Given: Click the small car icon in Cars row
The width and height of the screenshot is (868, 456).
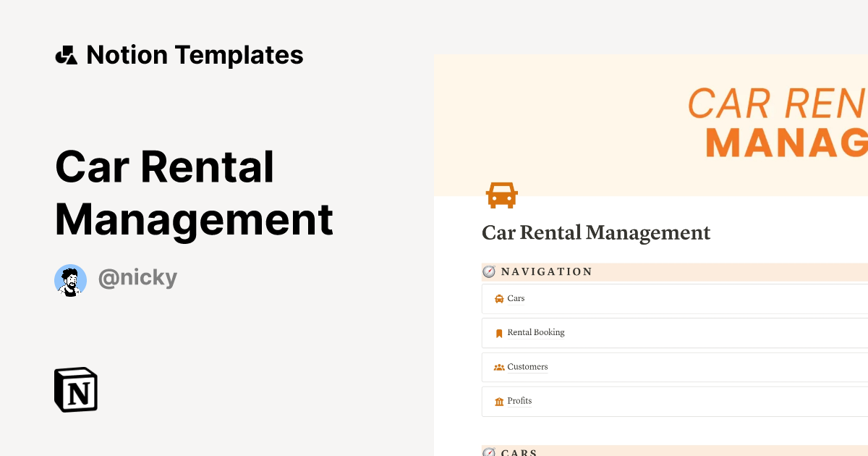Looking at the screenshot, I should pyautogui.click(x=499, y=299).
